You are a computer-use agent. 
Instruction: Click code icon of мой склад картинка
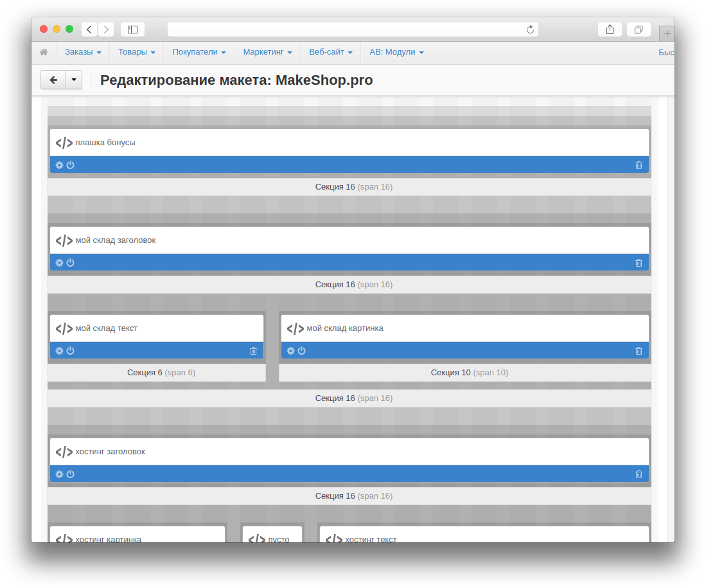296,328
